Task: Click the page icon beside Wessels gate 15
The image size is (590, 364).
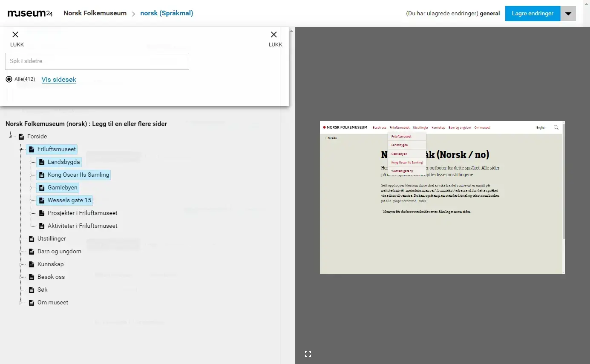Action: pyautogui.click(x=42, y=201)
